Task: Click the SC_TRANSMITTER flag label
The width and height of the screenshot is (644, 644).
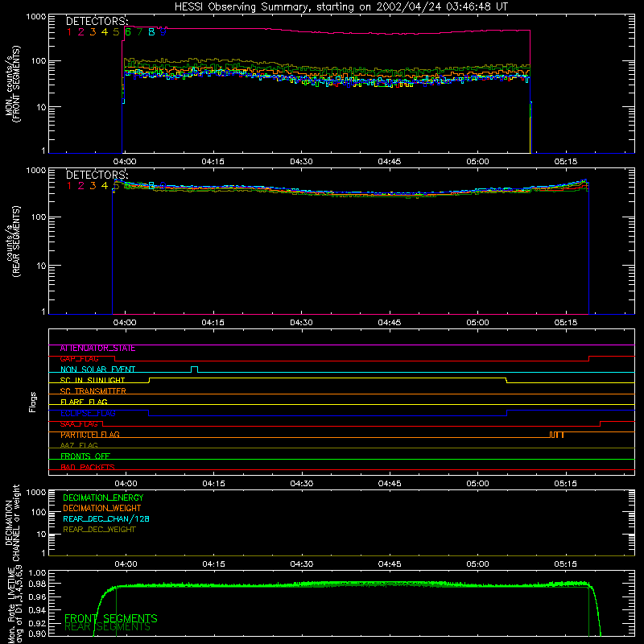Action: [x=93, y=391]
